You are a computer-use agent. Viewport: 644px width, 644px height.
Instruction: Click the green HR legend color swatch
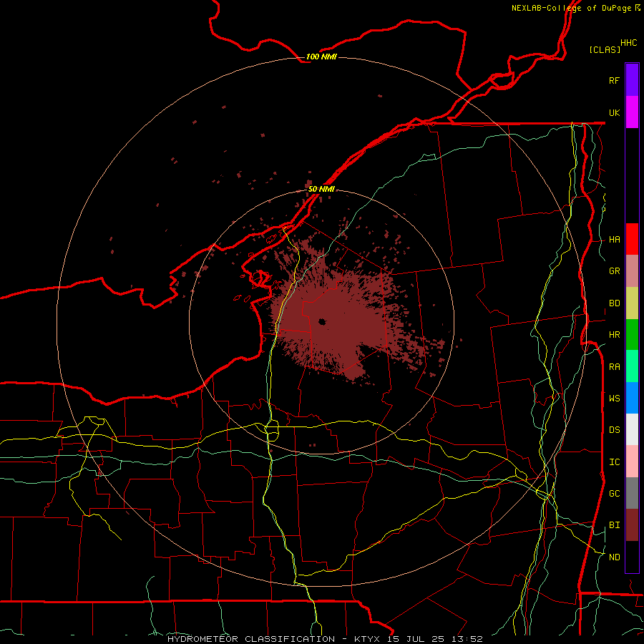(x=632, y=335)
